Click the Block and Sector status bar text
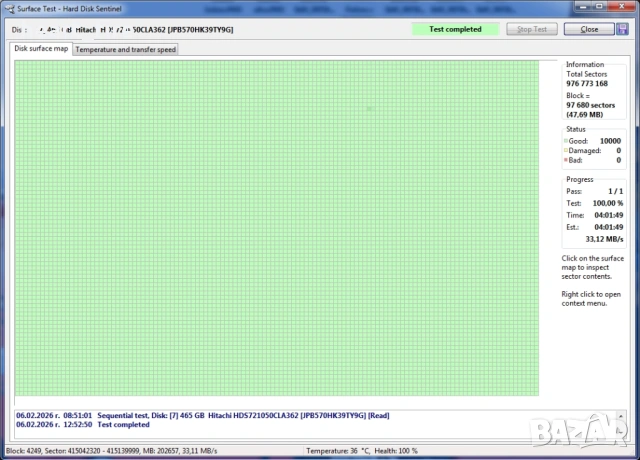Screen dimensions: 640x460 tap(110, 452)
